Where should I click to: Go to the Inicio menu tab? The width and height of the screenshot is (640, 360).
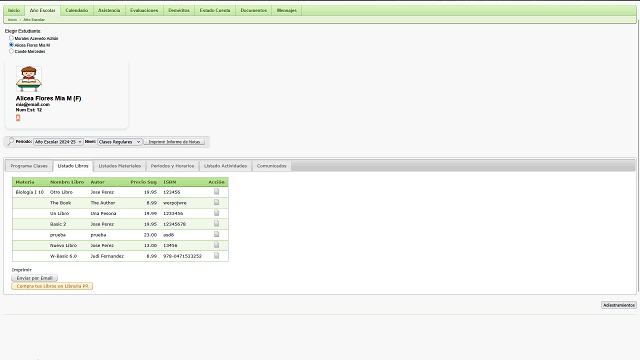tap(14, 10)
